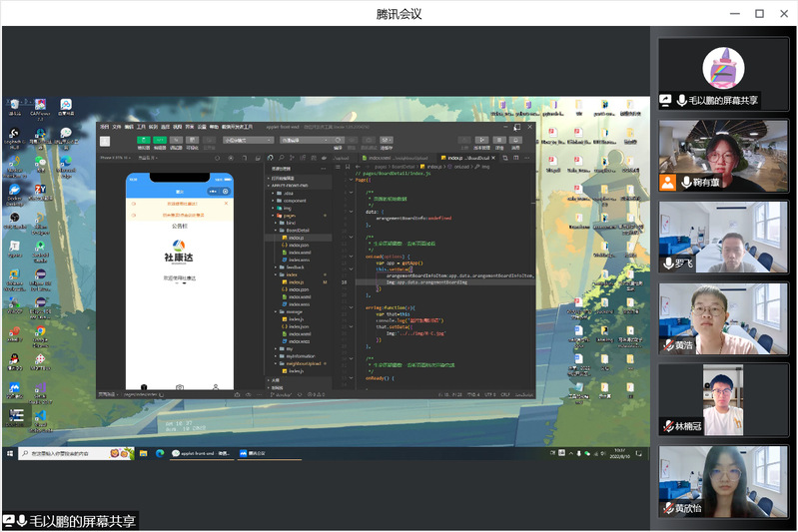This screenshot has width=798, height=532.
Task: Click the profile icon in simulator tab bar
Action: (x=215, y=386)
